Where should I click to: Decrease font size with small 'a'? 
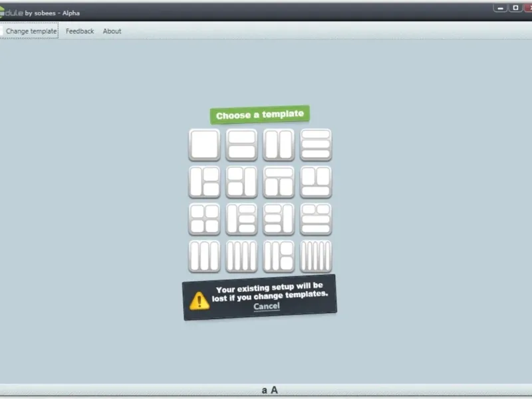[264, 390]
